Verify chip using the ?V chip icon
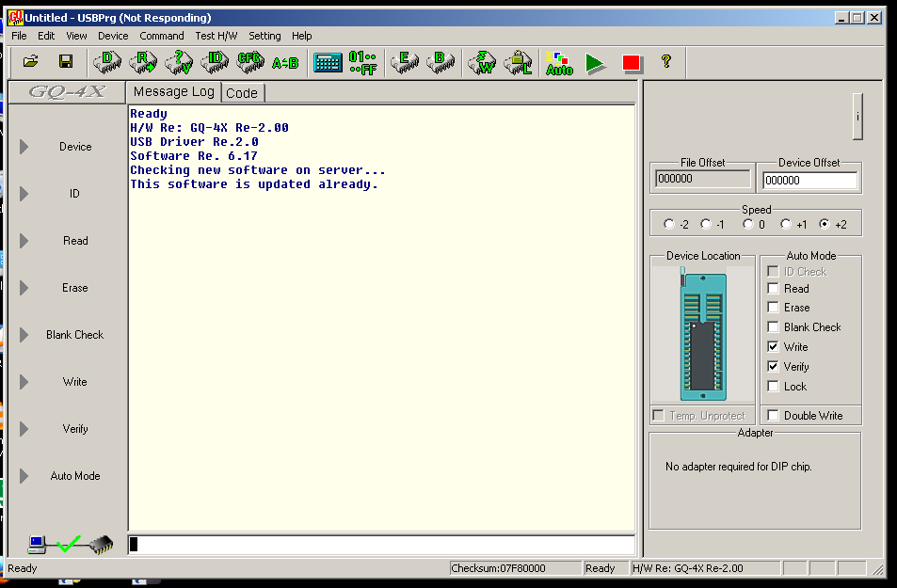The width and height of the screenshot is (897, 588). click(x=179, y=62)
